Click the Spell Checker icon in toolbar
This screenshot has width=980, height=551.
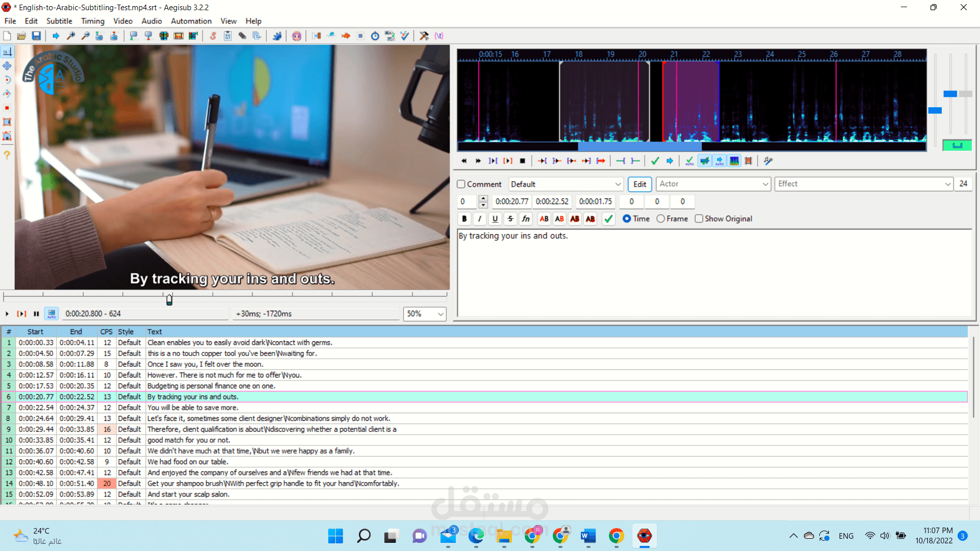click(405, 36)
